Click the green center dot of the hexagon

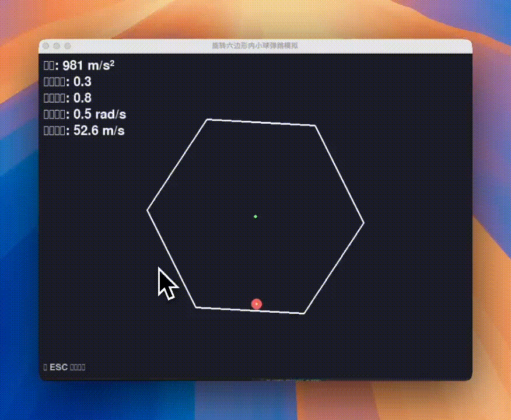(x=256, y=216)
